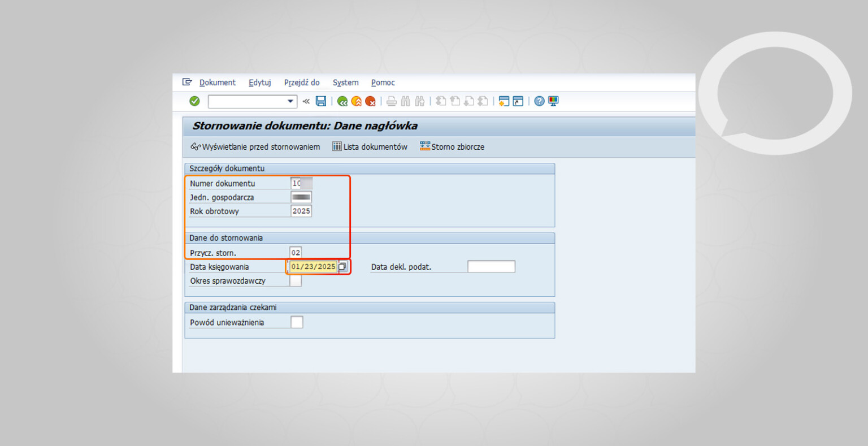The width and height of the screenshot is (868, 446).
Task: Click Wyświetlanie przed stornowaniem button
Action: tap(255, 147)
